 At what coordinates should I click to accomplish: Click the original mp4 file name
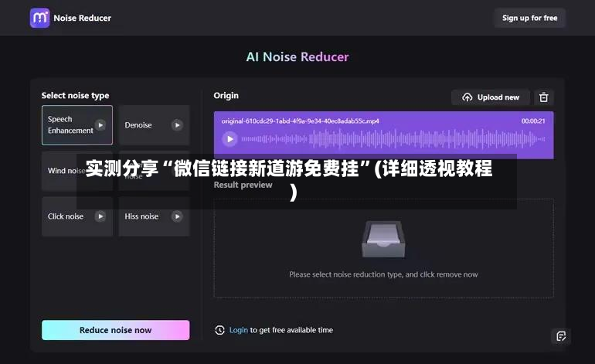click(300, 121)
